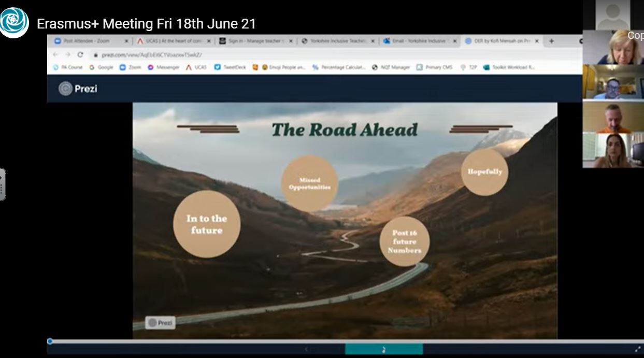Click the presentation progress bar handle
Viewport: 644px width, 358px height.
50,341
